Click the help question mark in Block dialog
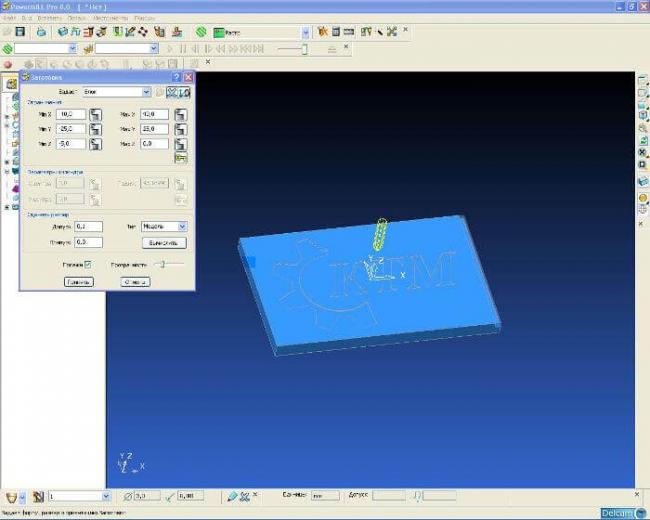The height and width of the screenshot is (520, 650). 177,77
